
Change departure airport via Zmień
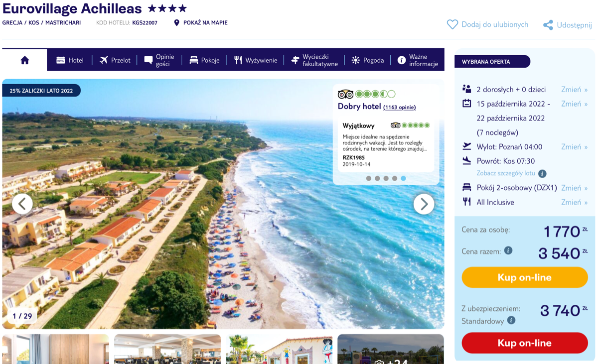click(574, 147)
